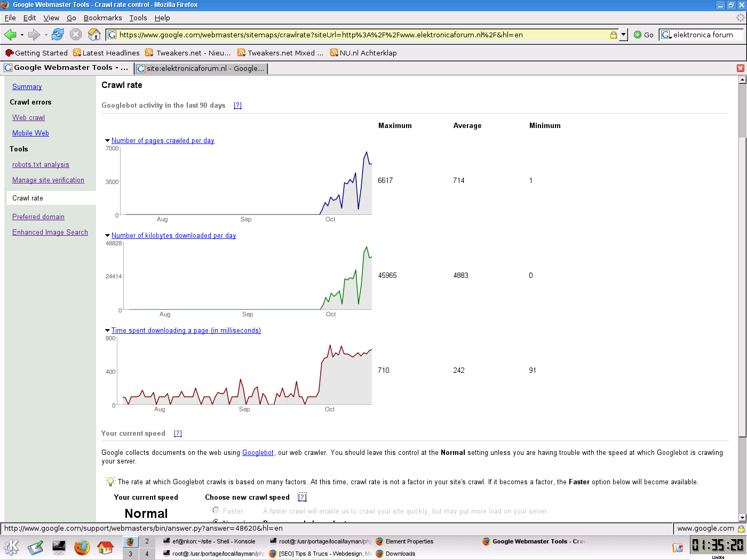Open the Back history dropdown arrow
747x560 pixels.
(22, 35)
